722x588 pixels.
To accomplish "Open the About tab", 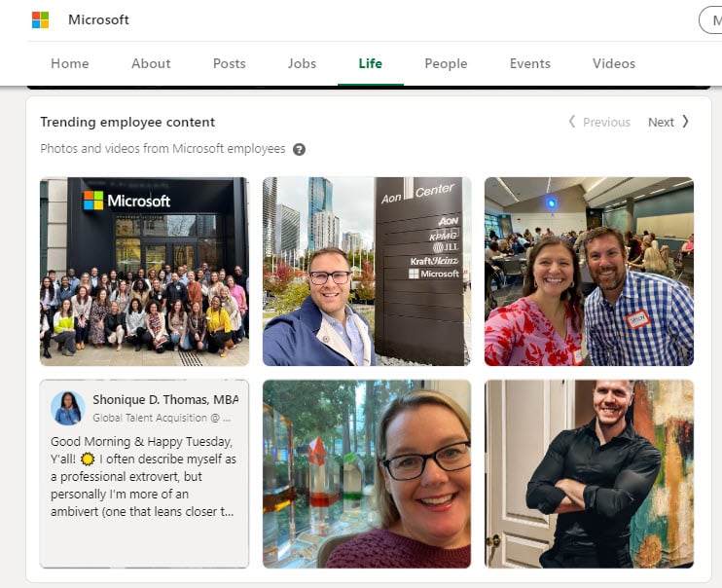I will click(x=151, y=63).
